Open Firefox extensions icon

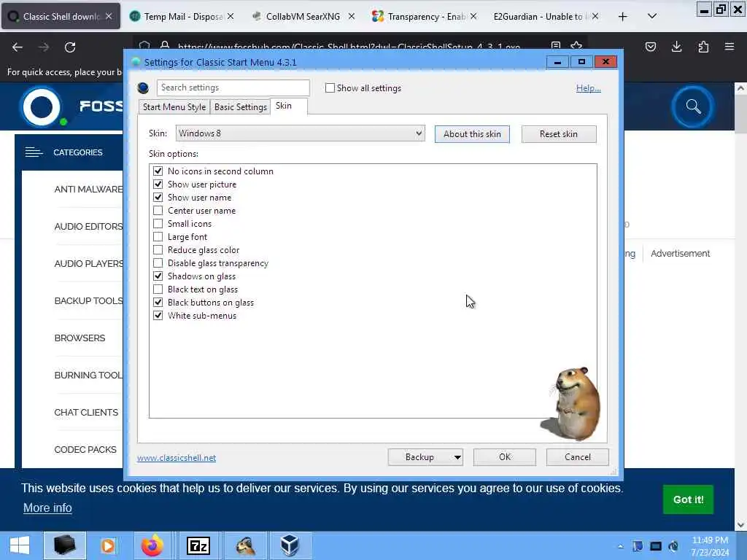703,47
